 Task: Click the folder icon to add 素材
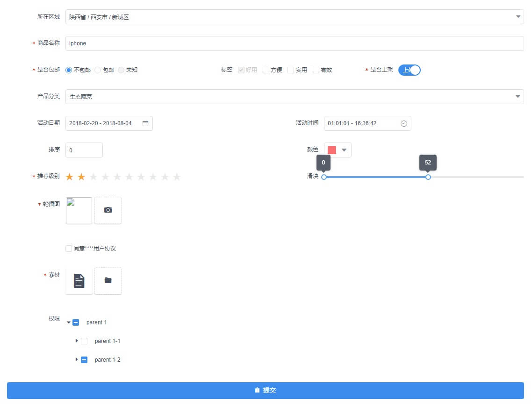[108, 280]
